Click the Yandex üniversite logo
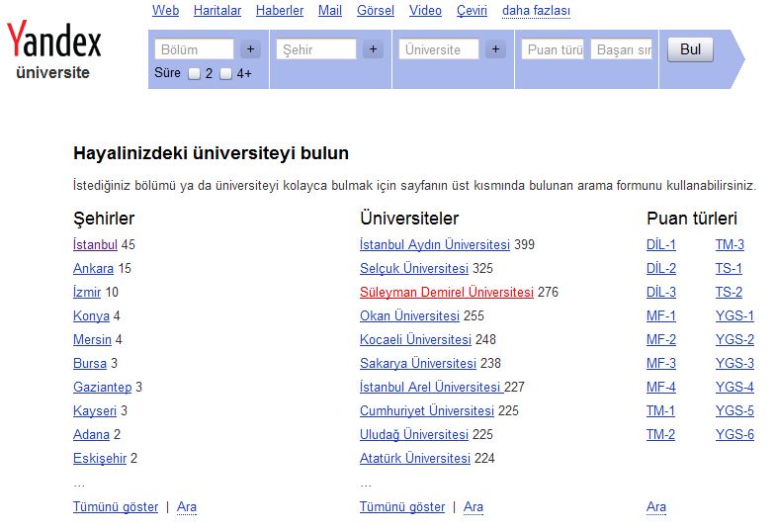 coord(53,49)
